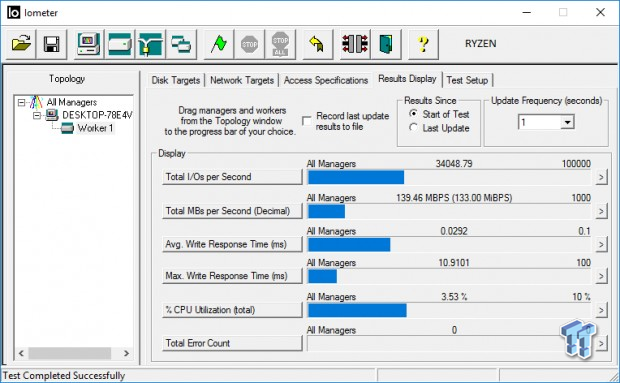Start a new manager

pos(89,44)
